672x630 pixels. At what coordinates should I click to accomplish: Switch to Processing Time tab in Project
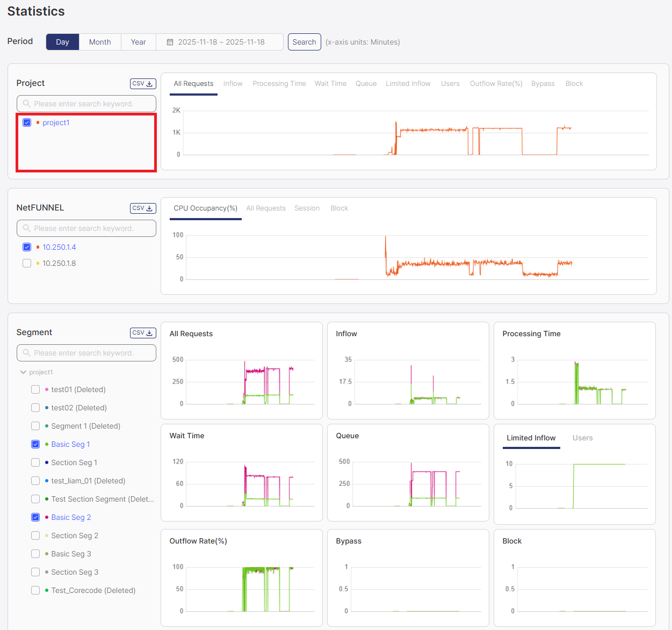point(279,84)
